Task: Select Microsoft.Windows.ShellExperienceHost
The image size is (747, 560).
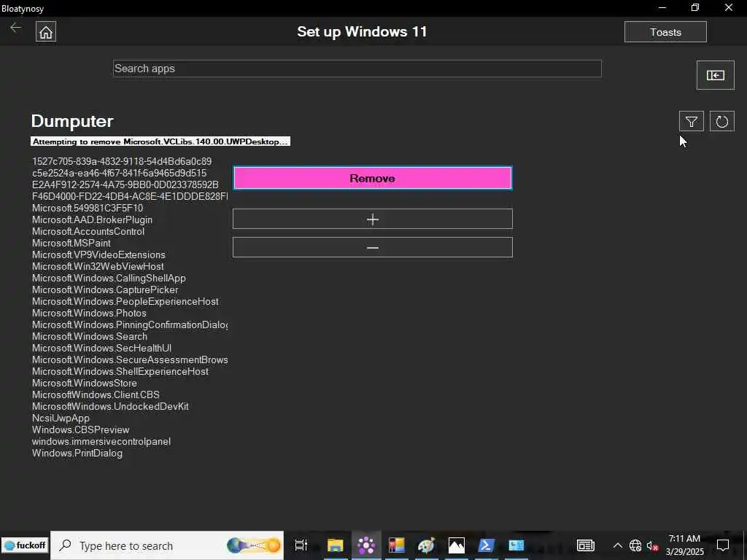Action: tap(120, 371)
